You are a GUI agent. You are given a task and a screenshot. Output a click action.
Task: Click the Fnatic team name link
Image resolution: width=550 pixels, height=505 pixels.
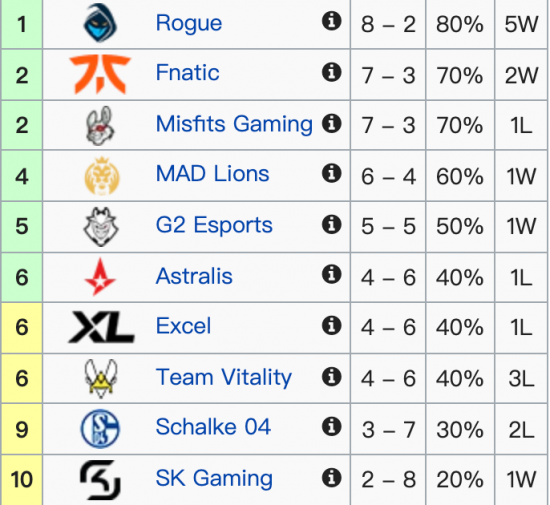pos(187,73)
